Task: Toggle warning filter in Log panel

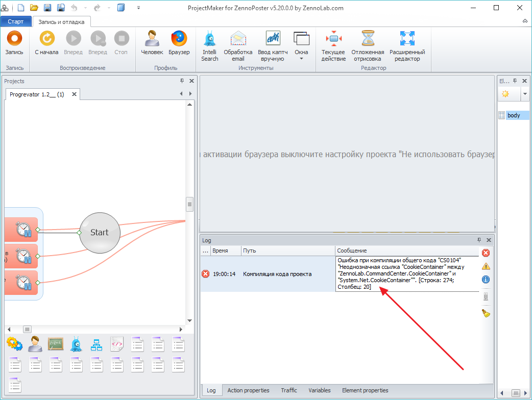Action: pos(486,266)
